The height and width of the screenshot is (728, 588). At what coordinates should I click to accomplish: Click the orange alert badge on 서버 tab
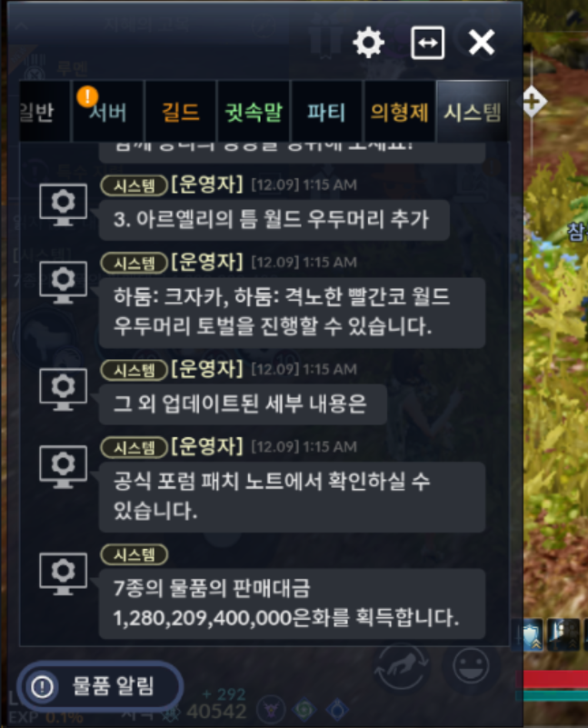tap(87, 96)
